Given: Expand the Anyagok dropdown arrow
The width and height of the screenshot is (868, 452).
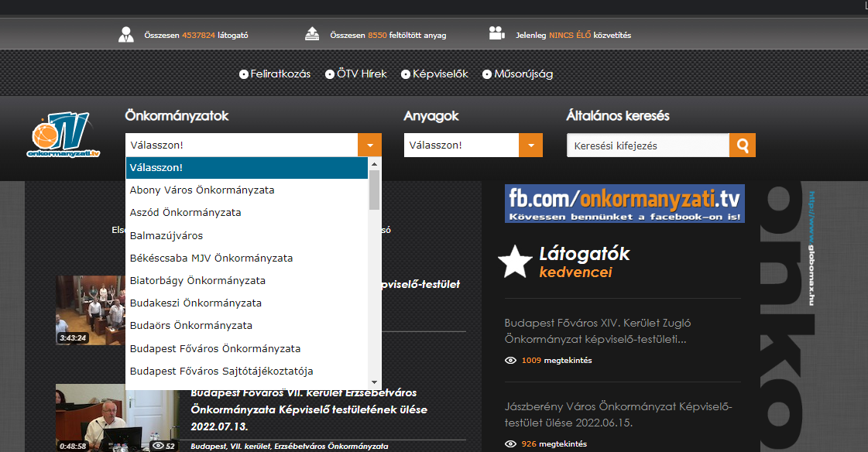Looking at the screenshot, I should tap(531, 146).
